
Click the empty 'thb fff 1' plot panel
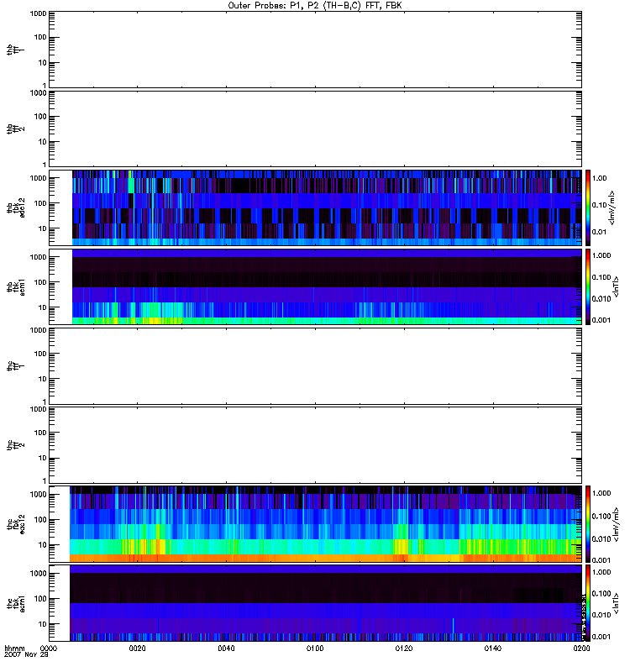(x=315, y=50)
